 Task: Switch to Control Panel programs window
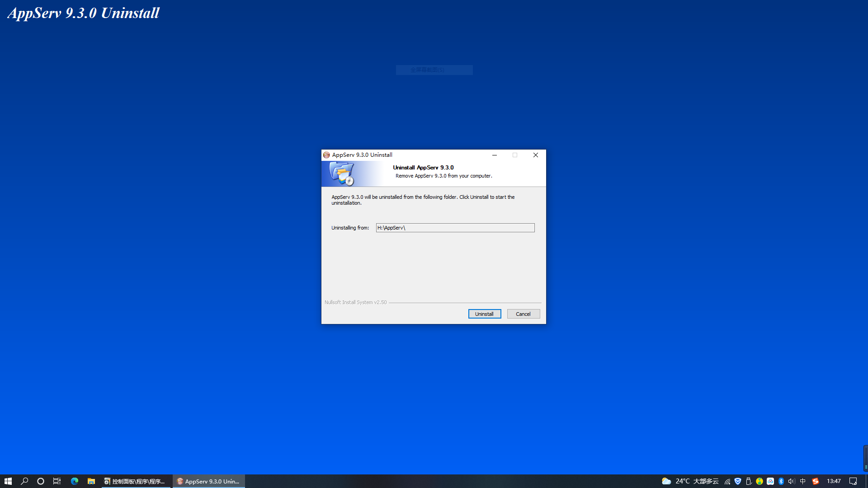point(136,481)
